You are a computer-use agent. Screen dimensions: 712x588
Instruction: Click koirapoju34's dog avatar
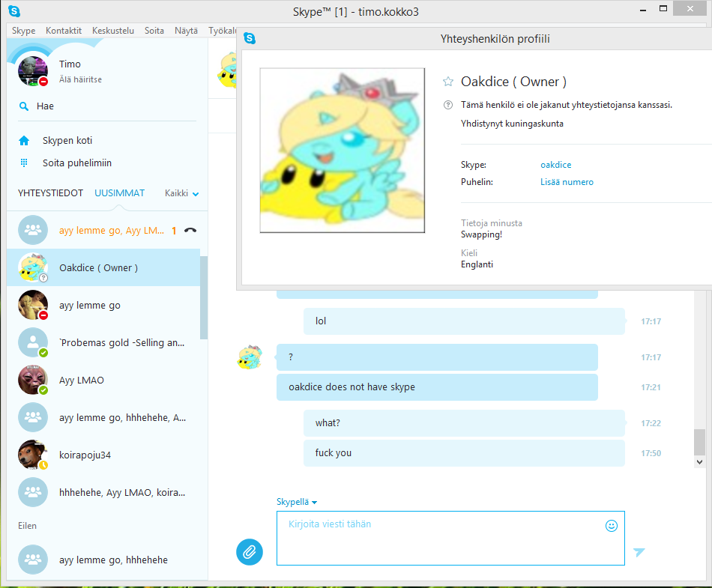click(33, 455)
